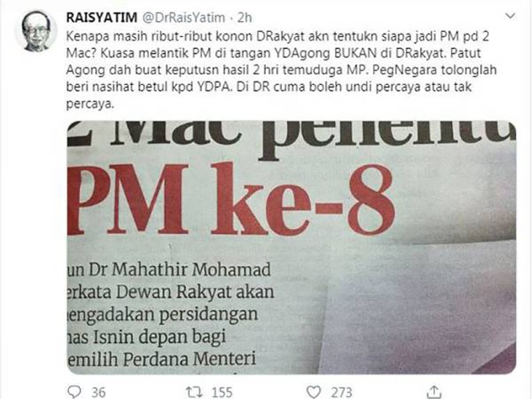Click the RAISYATIM display name
532x399 pixels.
(x=102, y=18)
